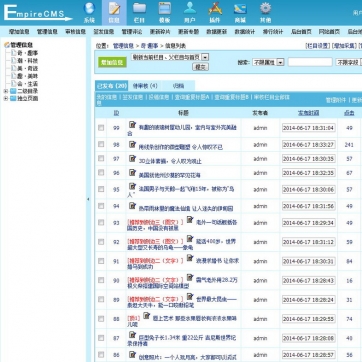
Task: Click the 二级目录 folder icon in tree
Action: tap(13, 91)
